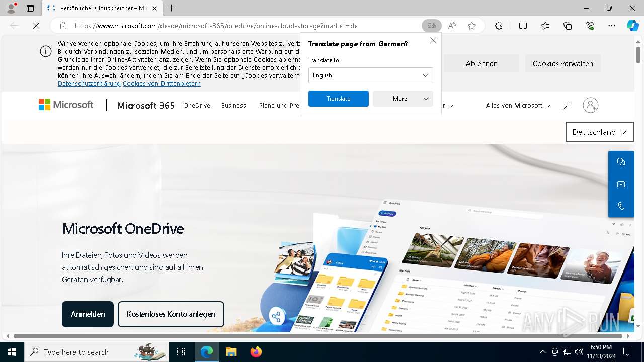This screenshot has height=362, width=644.
Task: Open the Deutschland region dropdown
Action: coord(600,132)
